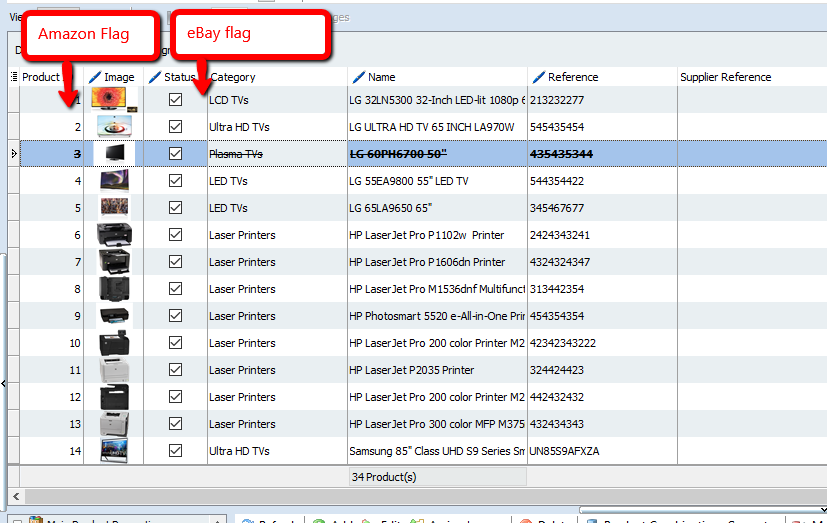The image size is (827, 523).
Task: Click the Samsung 85" UHD TV thumbnail
Action: click(114, 451)
